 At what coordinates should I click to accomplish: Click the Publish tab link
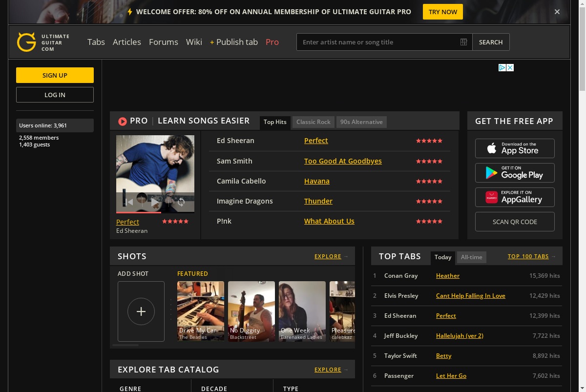[234, 42]
